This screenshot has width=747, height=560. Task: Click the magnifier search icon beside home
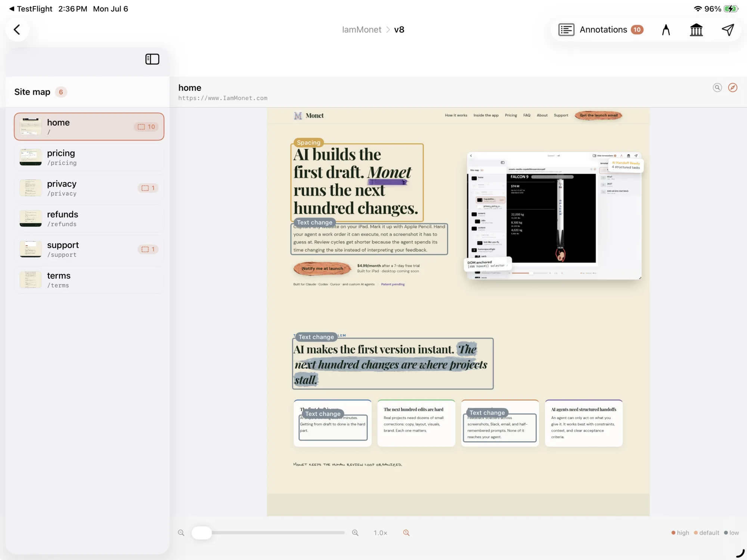click(717, 87)
